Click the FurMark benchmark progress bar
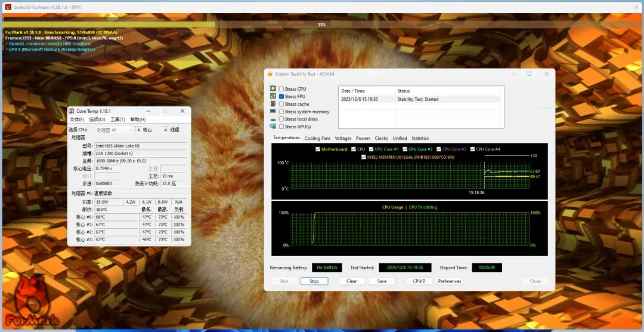The image size is (644, 332). 321,24
